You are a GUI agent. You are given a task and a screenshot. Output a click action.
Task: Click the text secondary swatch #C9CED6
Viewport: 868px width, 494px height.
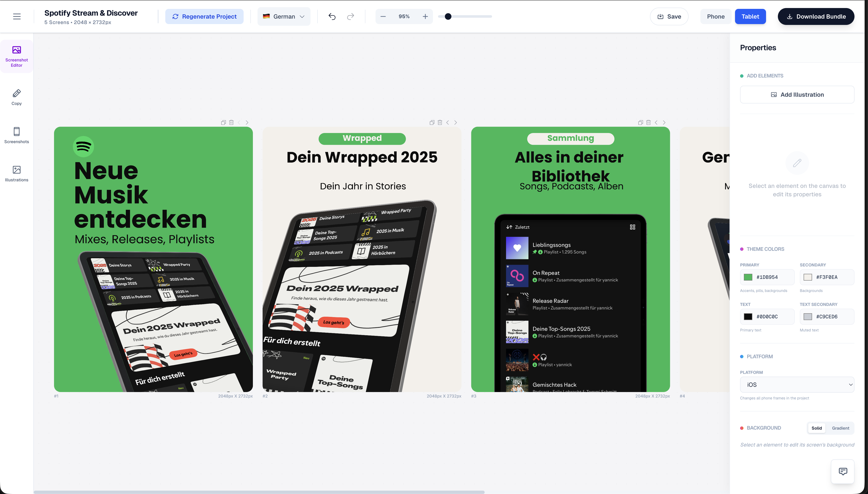coord(808,316)
